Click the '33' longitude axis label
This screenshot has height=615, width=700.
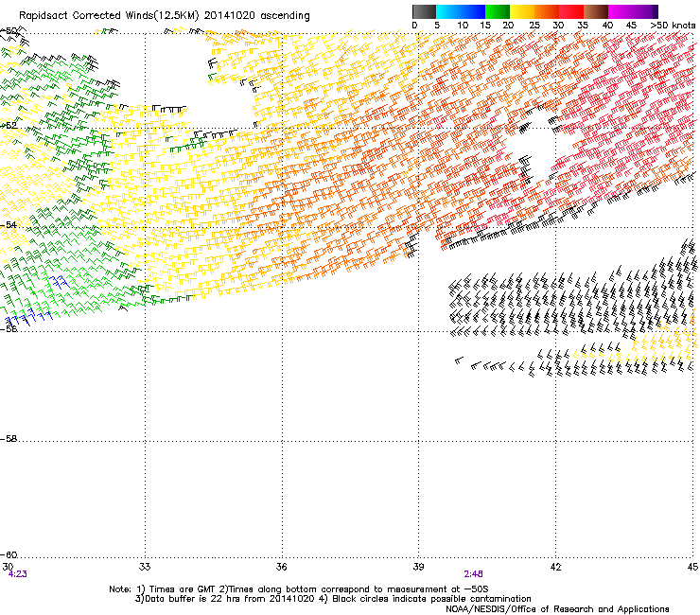point(145,567)
